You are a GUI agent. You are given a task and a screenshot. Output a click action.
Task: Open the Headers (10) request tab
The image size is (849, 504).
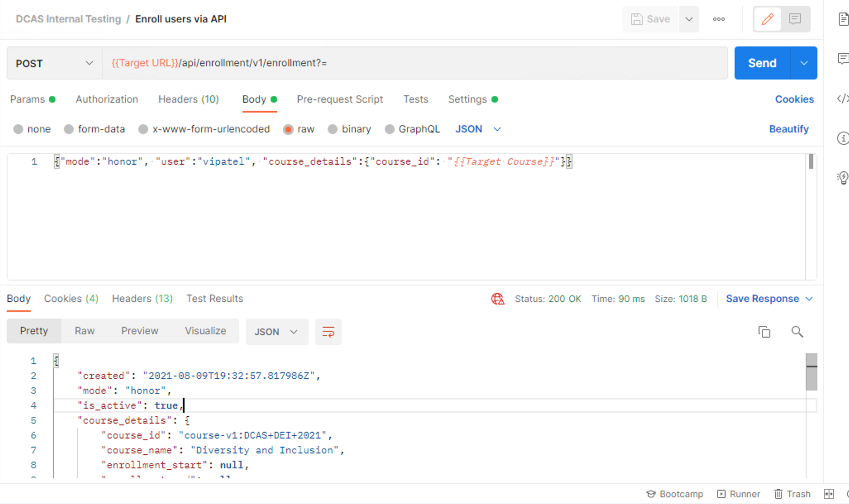[x=189, y=99]
